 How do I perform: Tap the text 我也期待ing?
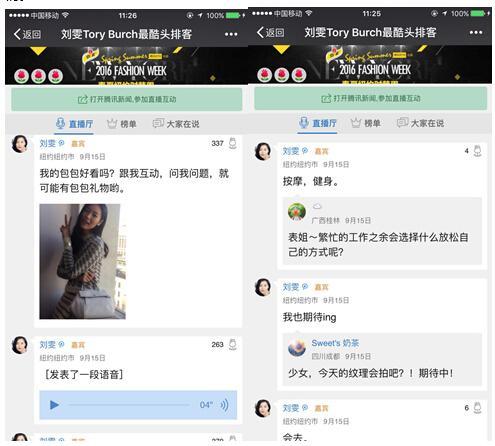309,317
